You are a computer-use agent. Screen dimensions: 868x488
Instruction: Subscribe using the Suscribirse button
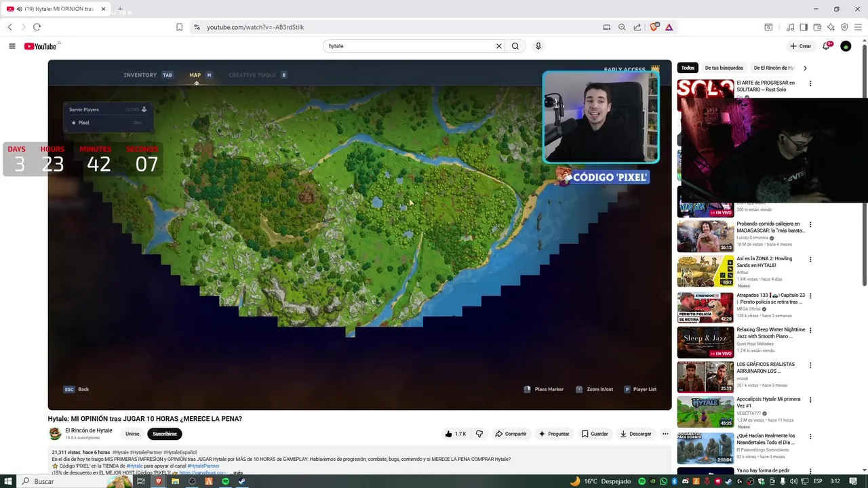tap(165, 434)
